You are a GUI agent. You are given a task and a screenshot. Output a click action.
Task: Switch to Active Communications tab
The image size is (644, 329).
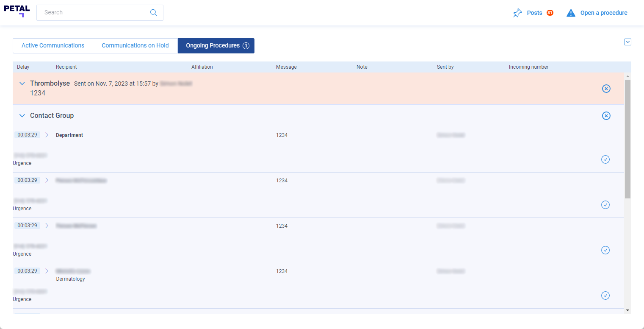pos(53,46)
